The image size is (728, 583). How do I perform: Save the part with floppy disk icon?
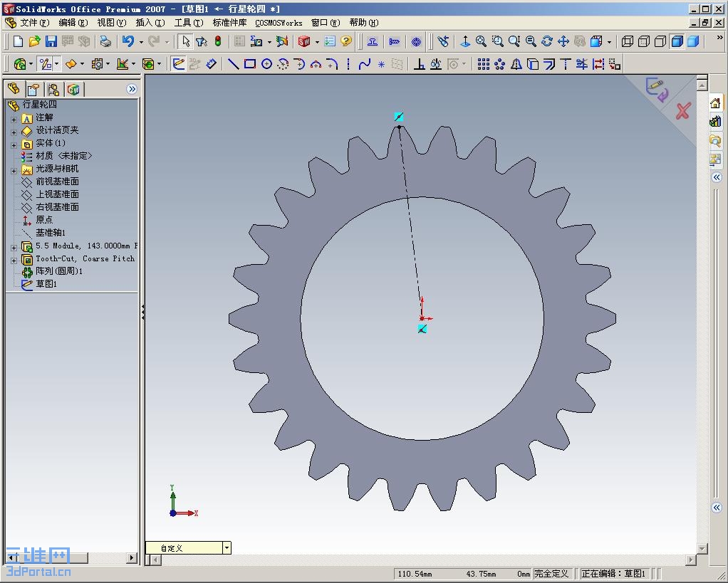51,41
